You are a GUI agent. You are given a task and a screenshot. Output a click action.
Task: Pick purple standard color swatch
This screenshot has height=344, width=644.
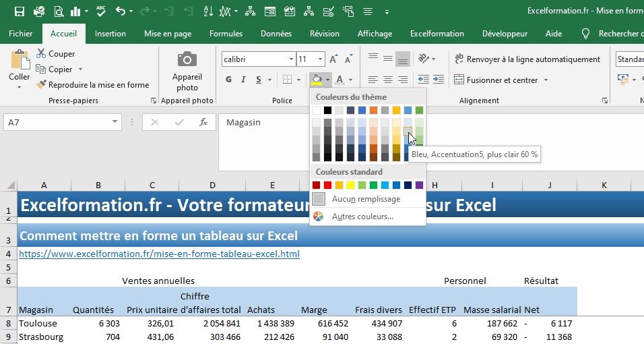coord(419,185)
